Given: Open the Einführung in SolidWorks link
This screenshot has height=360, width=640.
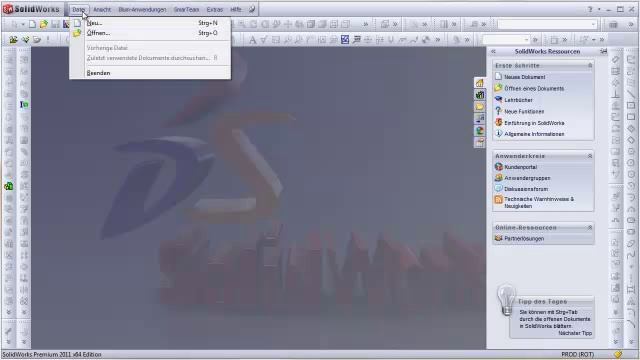Looking at the screenshot, I should pyautogui.click(x=534, y=123).
